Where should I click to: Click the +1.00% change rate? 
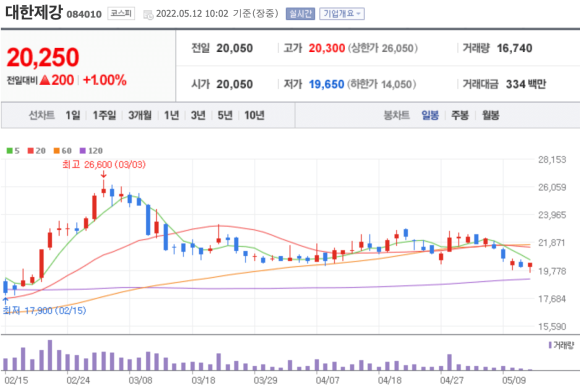tap(105, 80)
